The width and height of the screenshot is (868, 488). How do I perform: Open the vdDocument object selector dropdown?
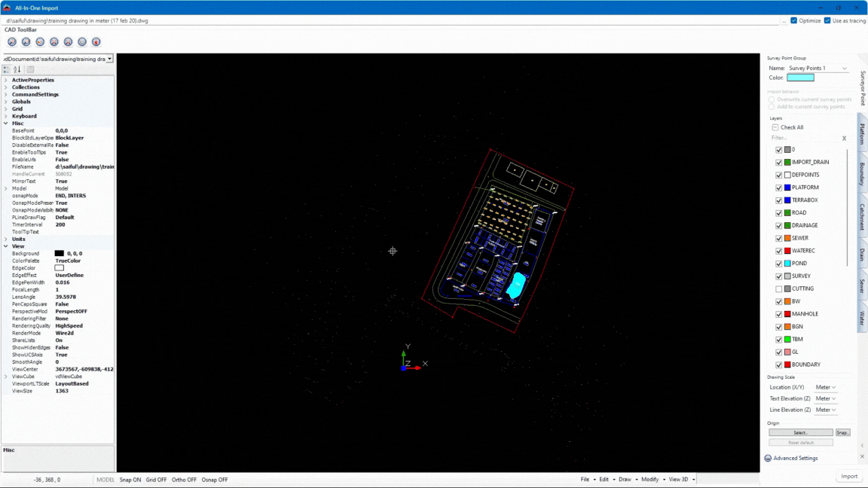coord(109,59)
